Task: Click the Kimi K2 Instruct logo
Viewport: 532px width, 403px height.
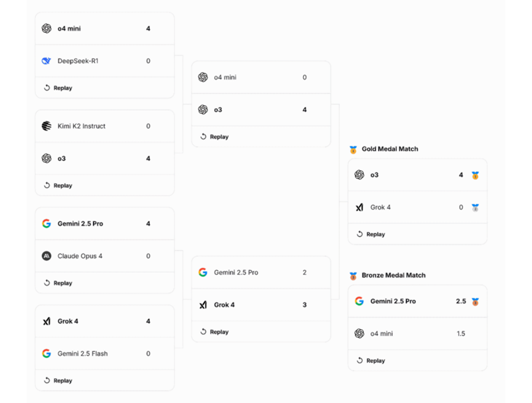Action: (x=47, y=126)
